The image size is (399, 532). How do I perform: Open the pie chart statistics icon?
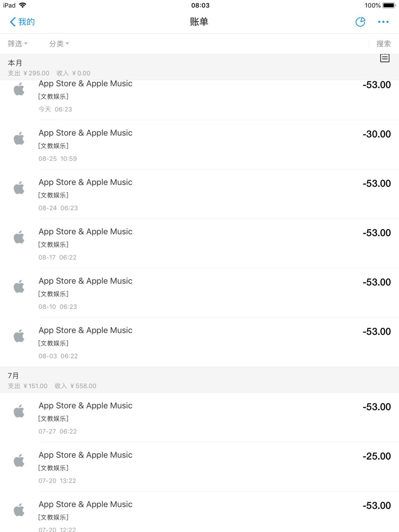click(x=360, y=22)
